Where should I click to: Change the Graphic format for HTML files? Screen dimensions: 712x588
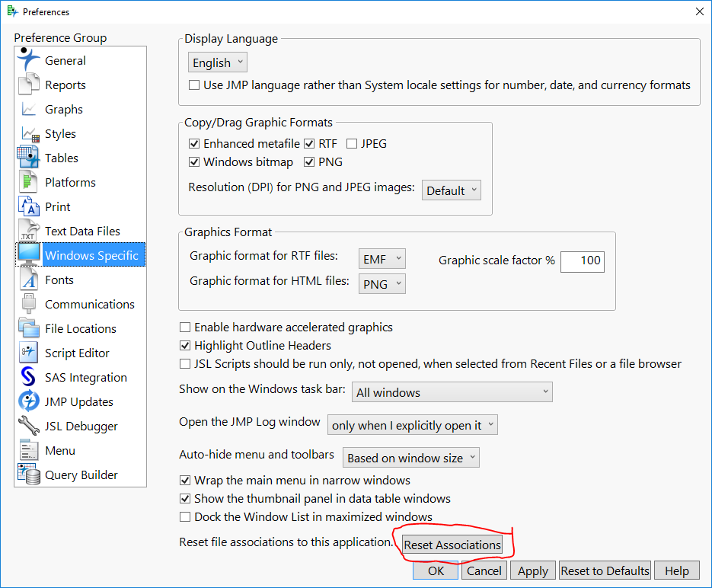click(x=381, y=283)
